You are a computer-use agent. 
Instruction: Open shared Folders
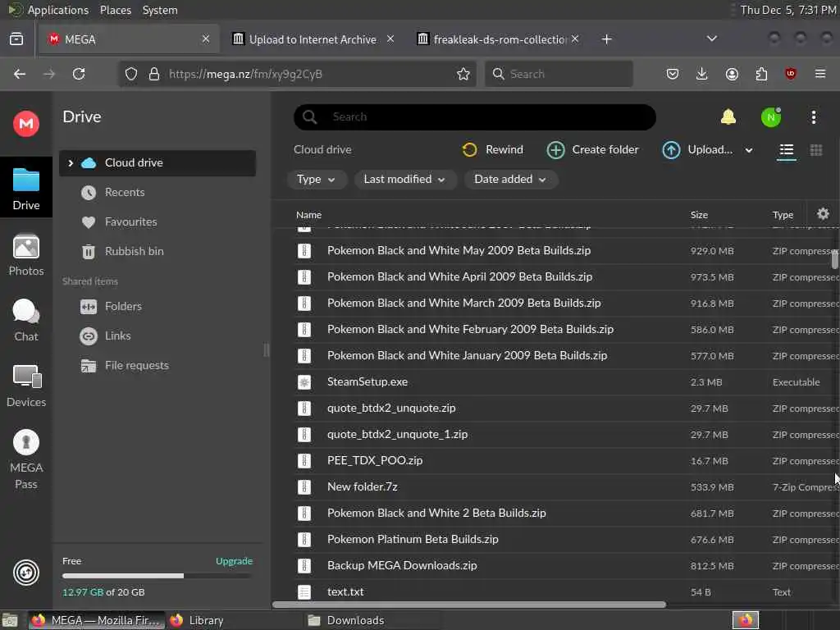123,307
